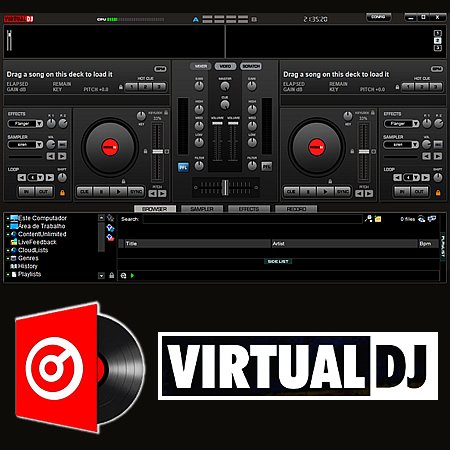Toggle keylock on right deck
Screen dimensions: 450x450
[373, 113]
